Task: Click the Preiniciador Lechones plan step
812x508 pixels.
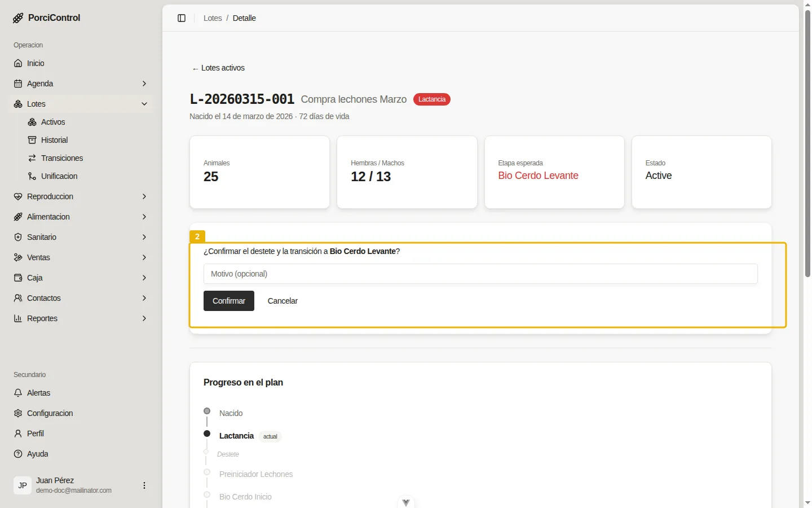Action: coord(256,474)
